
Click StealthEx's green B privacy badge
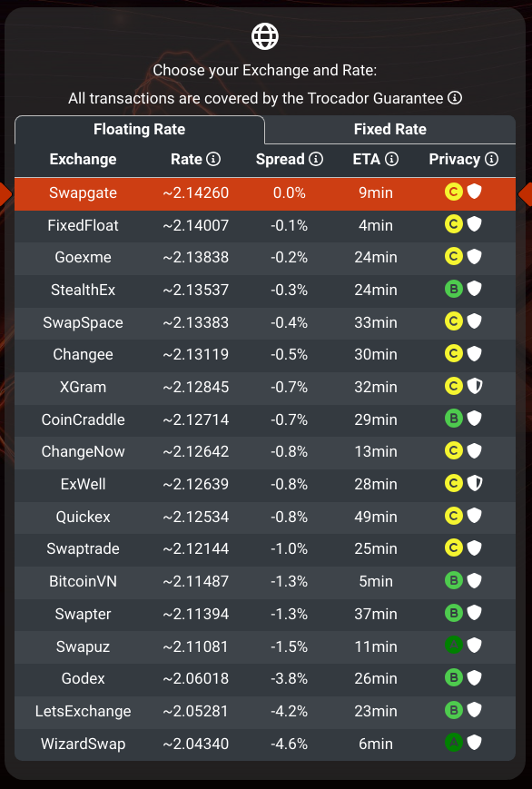click(x=454, y=289)
